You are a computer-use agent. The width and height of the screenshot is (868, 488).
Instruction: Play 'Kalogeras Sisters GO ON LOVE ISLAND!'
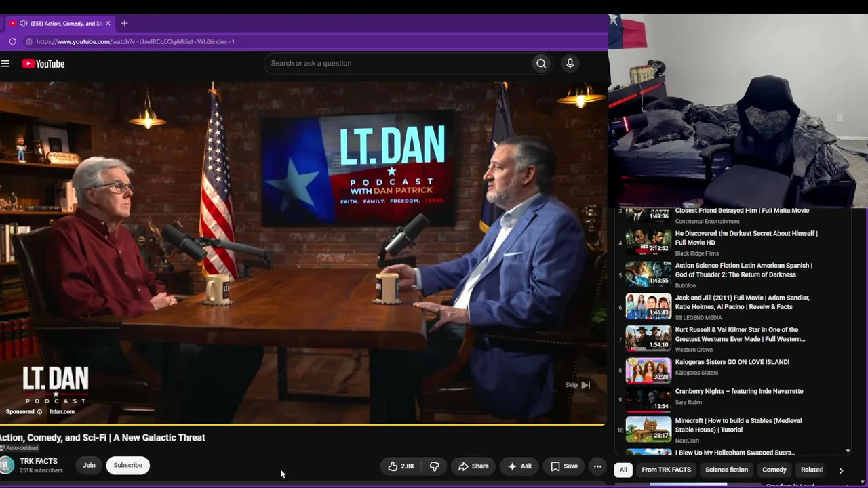pyautogui.click(x=732, y=362)
